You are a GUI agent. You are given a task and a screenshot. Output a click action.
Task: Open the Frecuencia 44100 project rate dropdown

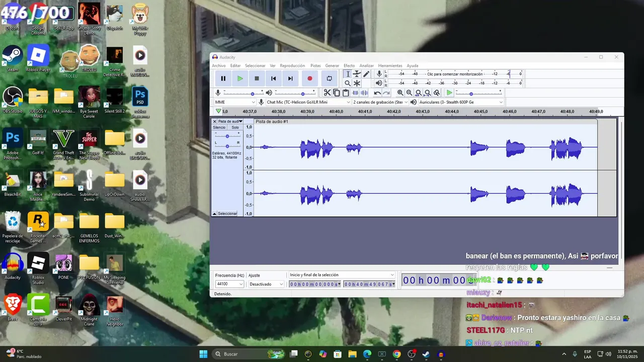pos(229,284)
